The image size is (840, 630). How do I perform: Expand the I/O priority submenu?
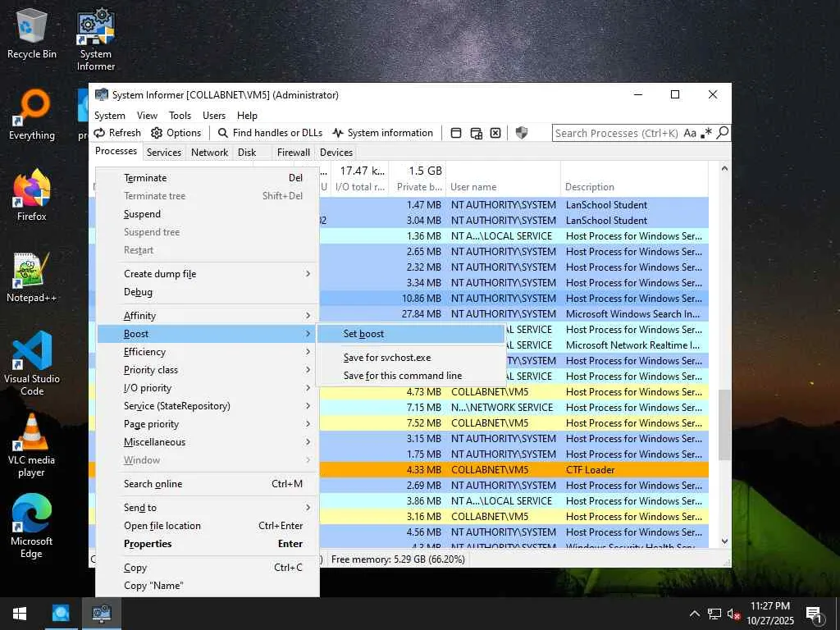pos(208,388)
